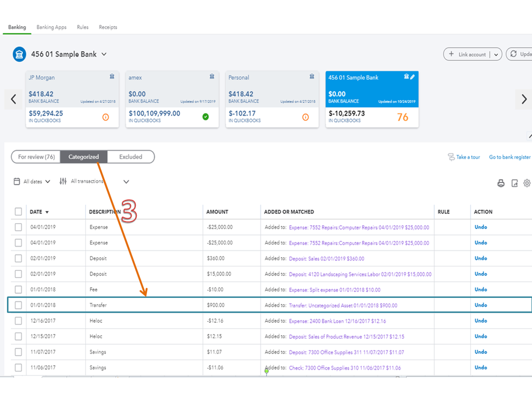
Task: Click the filter sliders icon beside All transactions
Action: [x=63, y=181]
